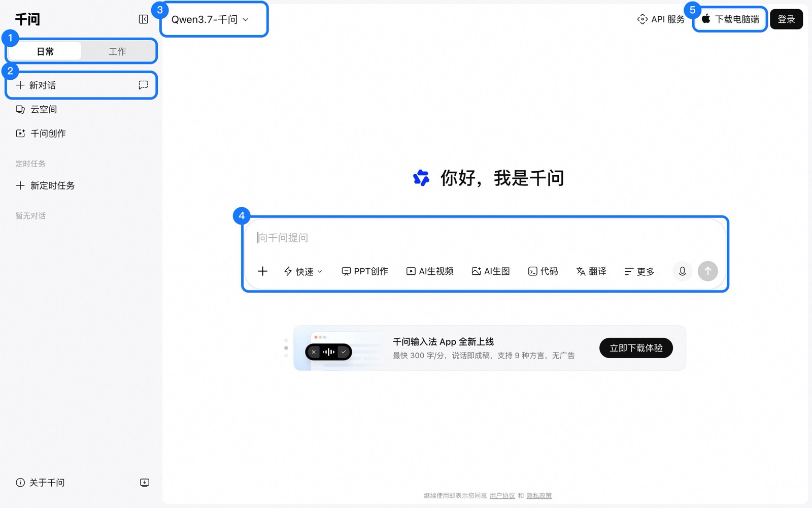
Task: Open the 用户协议 link
Action: pos(502,496)
